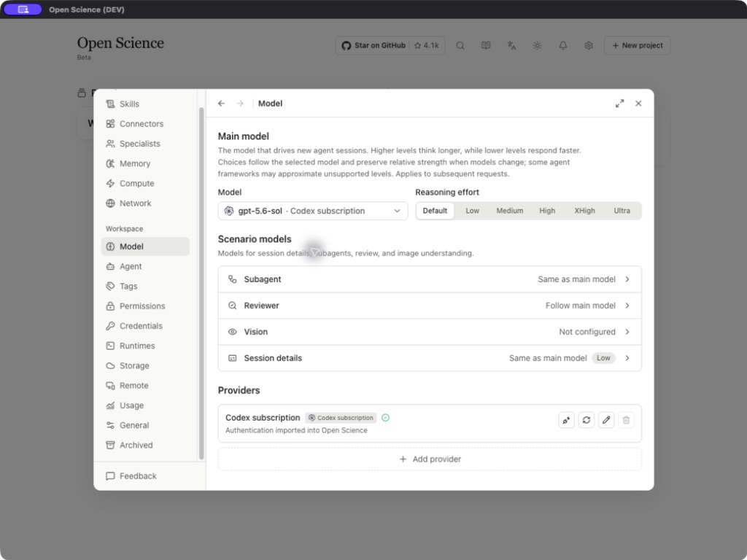Screen dimensions: 747x560
Task: Click the search magnifier icon in header
Action: (460, 46)
